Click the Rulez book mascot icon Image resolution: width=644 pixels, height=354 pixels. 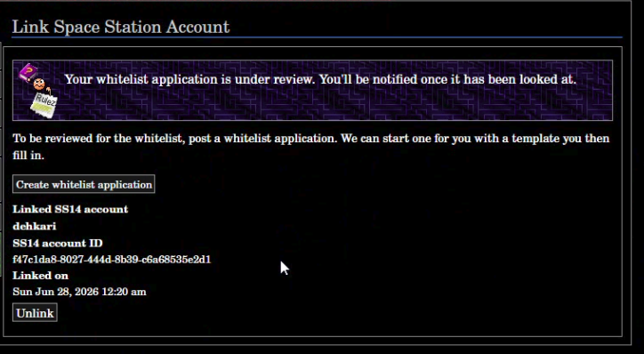(38, 91)
